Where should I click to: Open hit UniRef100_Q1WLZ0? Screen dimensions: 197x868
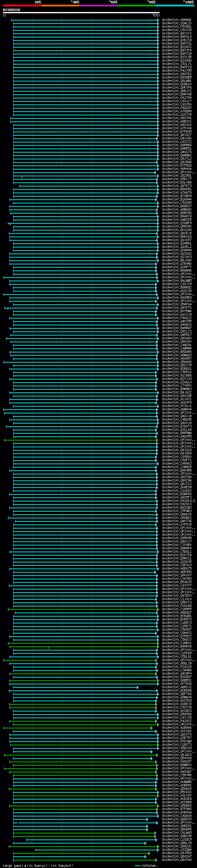[x=176, y=23]
